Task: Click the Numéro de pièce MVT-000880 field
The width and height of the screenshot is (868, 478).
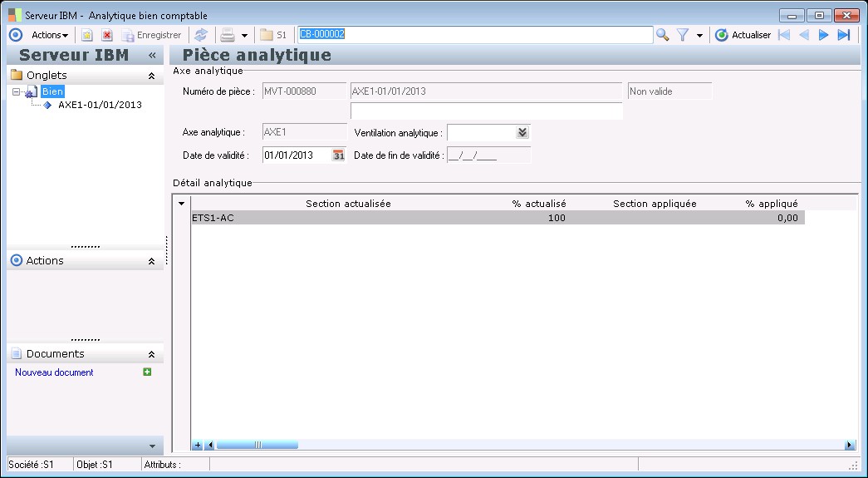Action: point(305,91)
